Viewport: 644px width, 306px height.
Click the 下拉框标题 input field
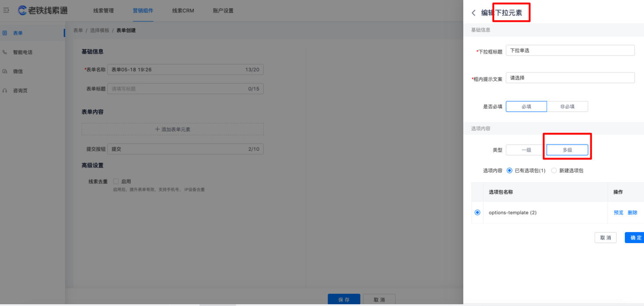tap(570, 50)
